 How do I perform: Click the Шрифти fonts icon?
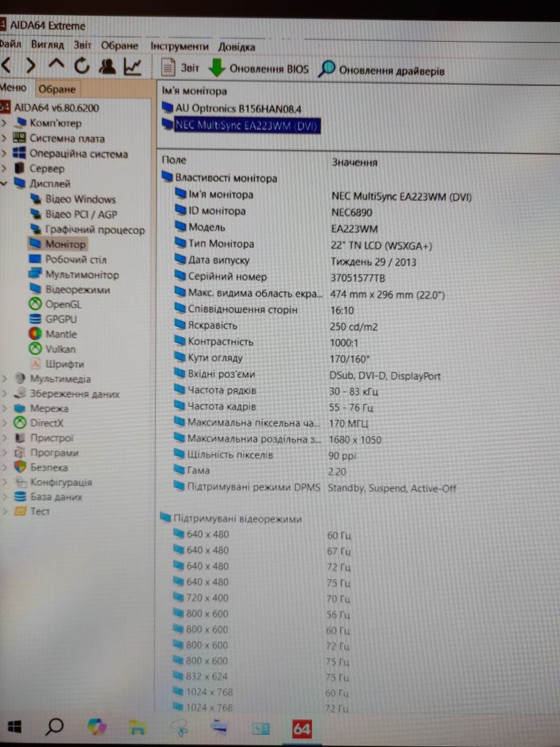[36, 364]
